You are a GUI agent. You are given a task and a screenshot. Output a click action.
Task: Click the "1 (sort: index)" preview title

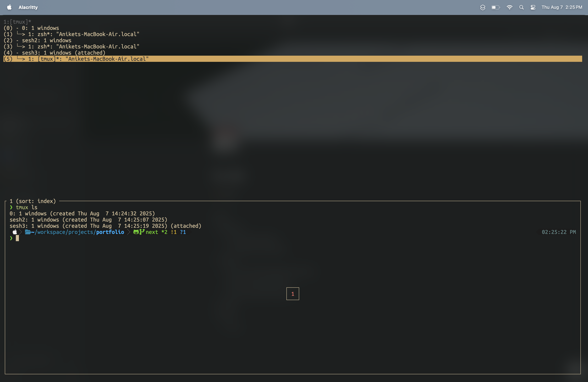[x=33, y=201]
